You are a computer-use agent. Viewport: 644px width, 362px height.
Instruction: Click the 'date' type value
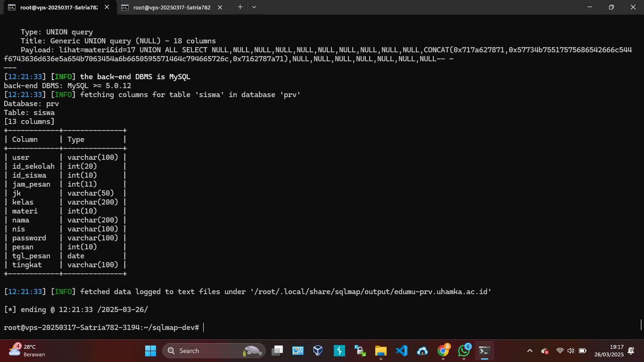tap(76, 256)
